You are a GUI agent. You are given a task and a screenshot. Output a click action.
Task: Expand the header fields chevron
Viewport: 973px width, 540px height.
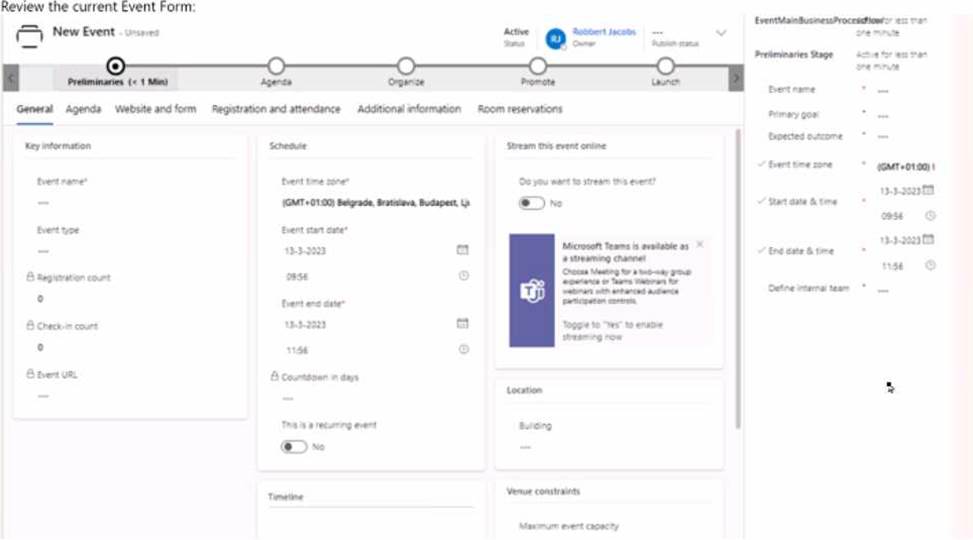721,33
